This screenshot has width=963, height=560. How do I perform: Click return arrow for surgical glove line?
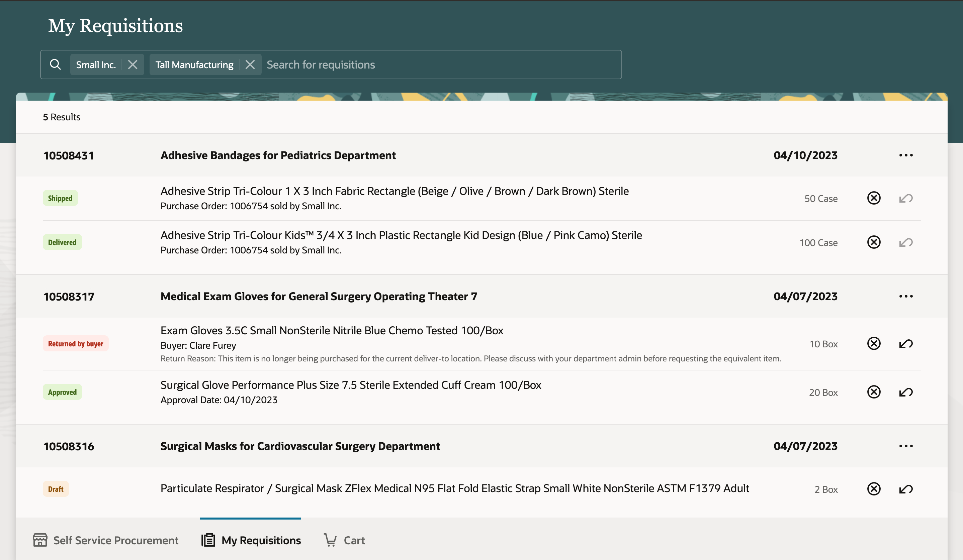pos(906,393)
